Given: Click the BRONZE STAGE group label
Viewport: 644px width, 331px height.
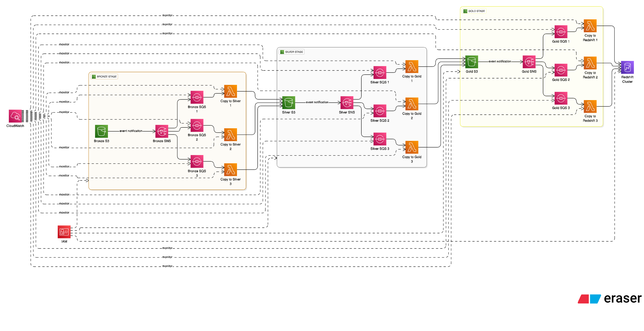Looking at the screenshot, I should (104, 76).
